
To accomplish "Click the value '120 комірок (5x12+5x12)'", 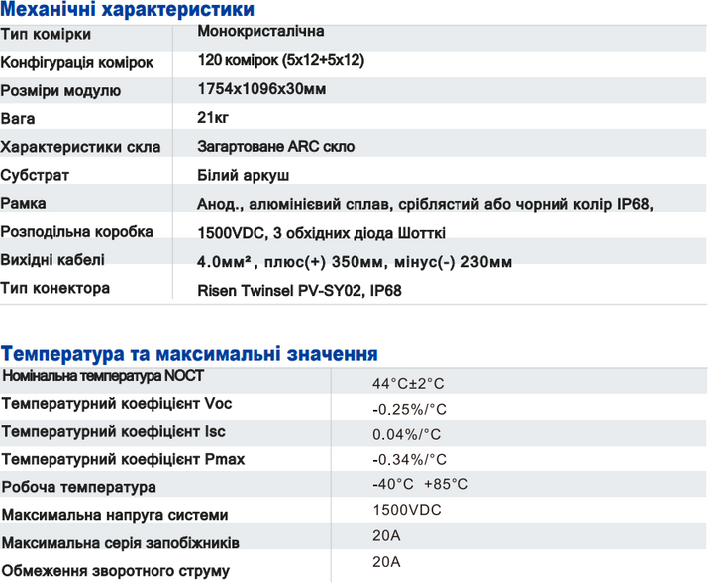I will (x=280, y=60).
